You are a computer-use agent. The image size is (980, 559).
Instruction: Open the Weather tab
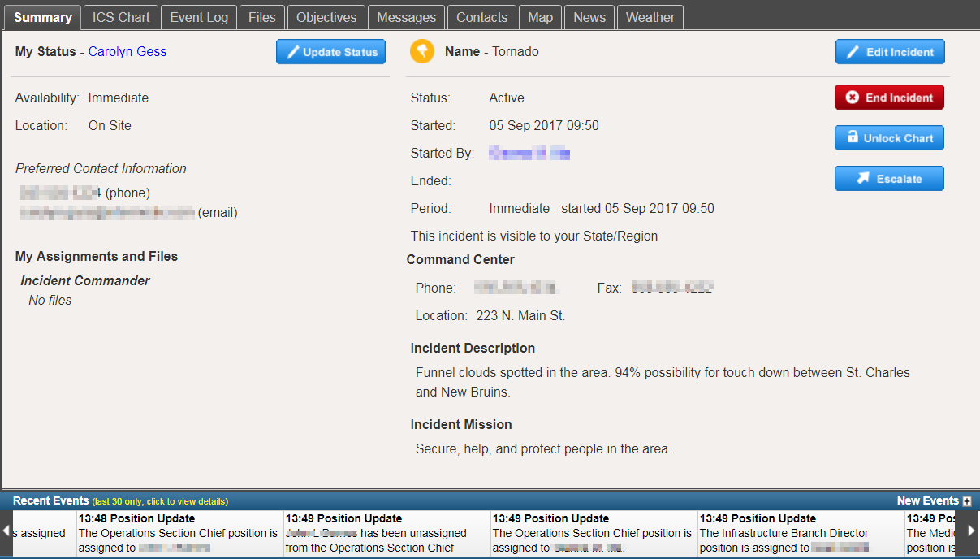[x=650, y=16]
